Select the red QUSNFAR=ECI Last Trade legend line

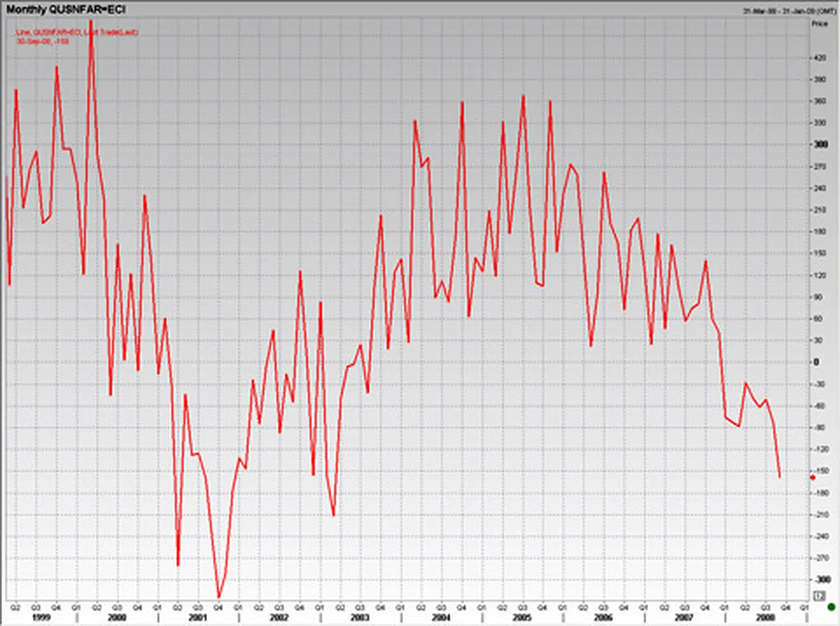click(76, 32)
